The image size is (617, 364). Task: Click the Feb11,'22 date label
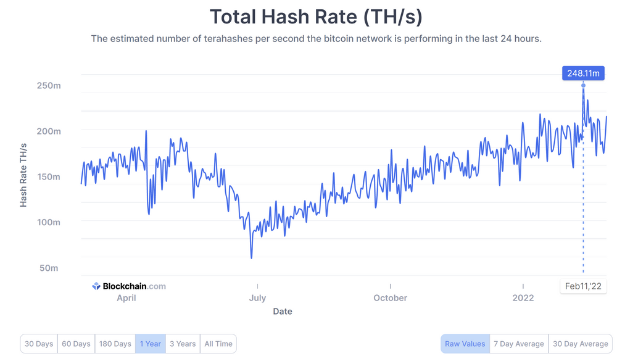[x=582, y=286]
